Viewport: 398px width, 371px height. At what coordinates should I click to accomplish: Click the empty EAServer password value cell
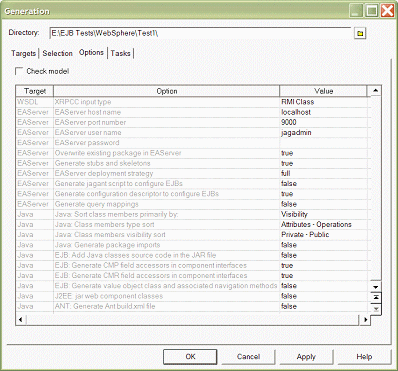(323, 143)
